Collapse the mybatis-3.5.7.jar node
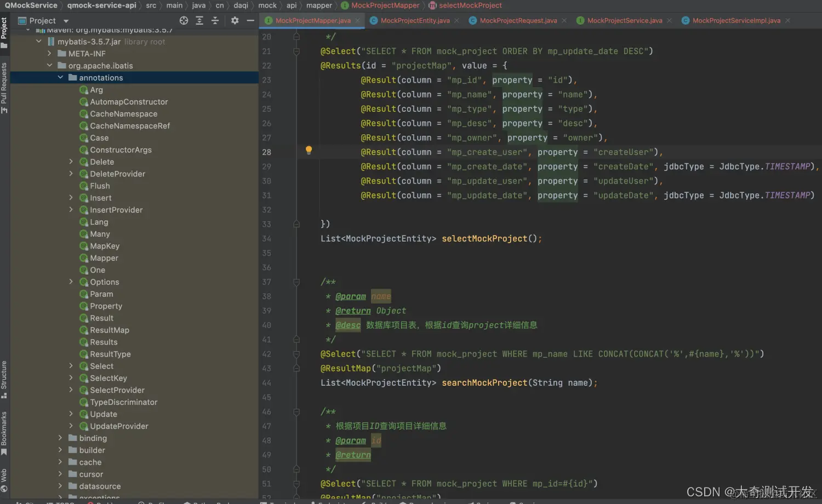 tap(39, 42)
